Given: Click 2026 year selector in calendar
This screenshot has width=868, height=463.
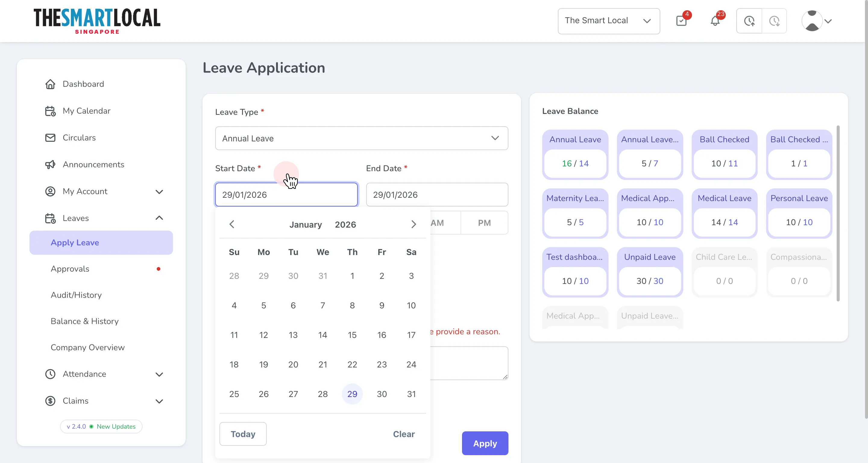Looking at the screenshot, I should coord(345,225).
